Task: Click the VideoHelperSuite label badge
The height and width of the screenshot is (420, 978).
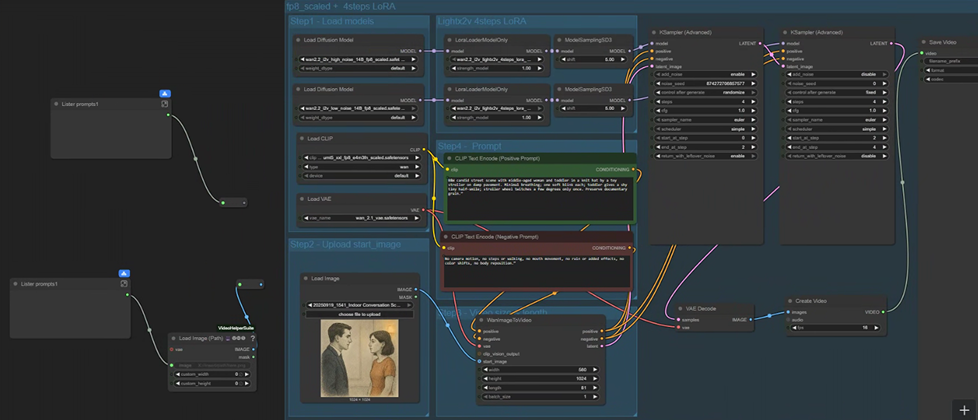Action: 238,327
